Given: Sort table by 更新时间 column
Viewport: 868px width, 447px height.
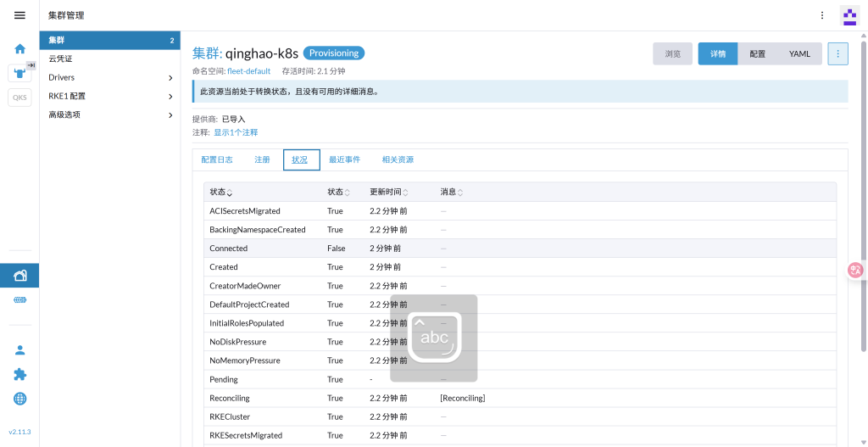Looking at the screenshot, I should (x=389, y=193).
